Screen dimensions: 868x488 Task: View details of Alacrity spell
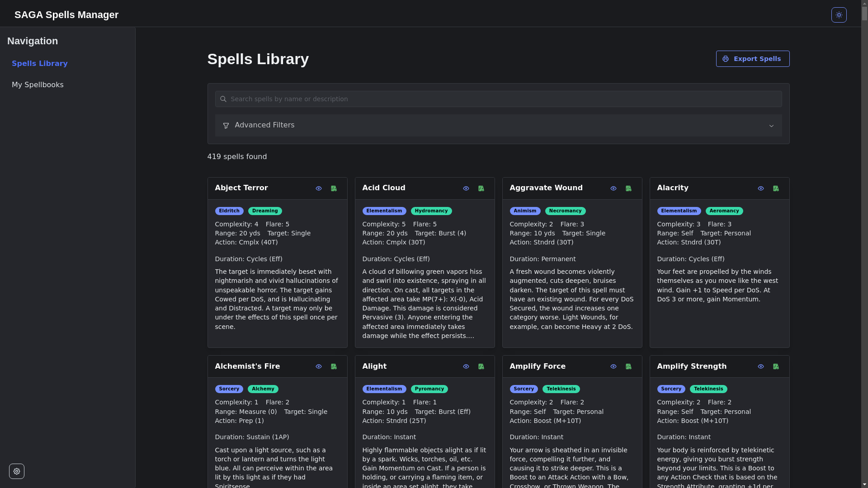point(761,188)
